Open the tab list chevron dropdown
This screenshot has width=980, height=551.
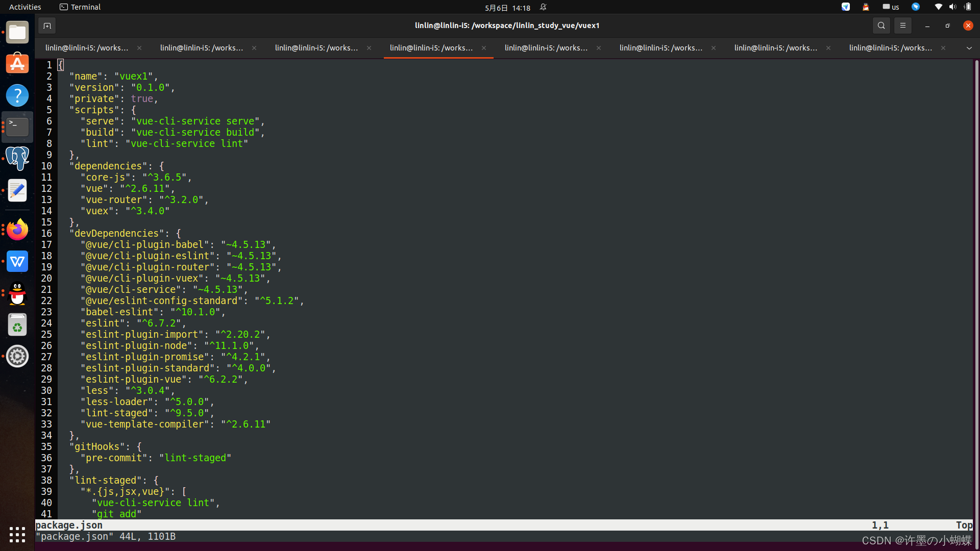969,48
